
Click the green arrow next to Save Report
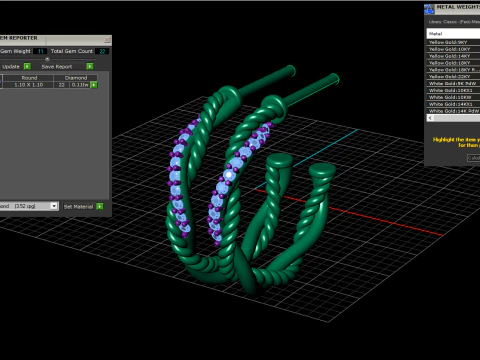coord(90,66)
